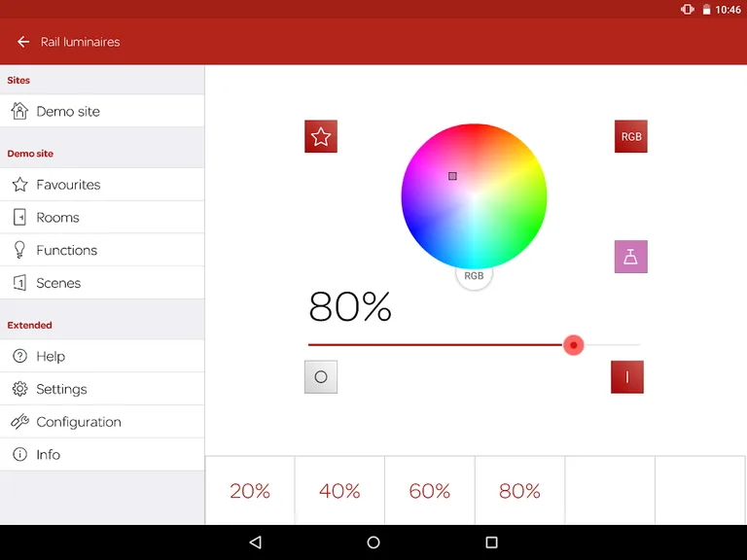Viewport: 747px width, 560px height.
Task: Tap the circular RGB label below the color wheel
Action: [x=474, y=276]
